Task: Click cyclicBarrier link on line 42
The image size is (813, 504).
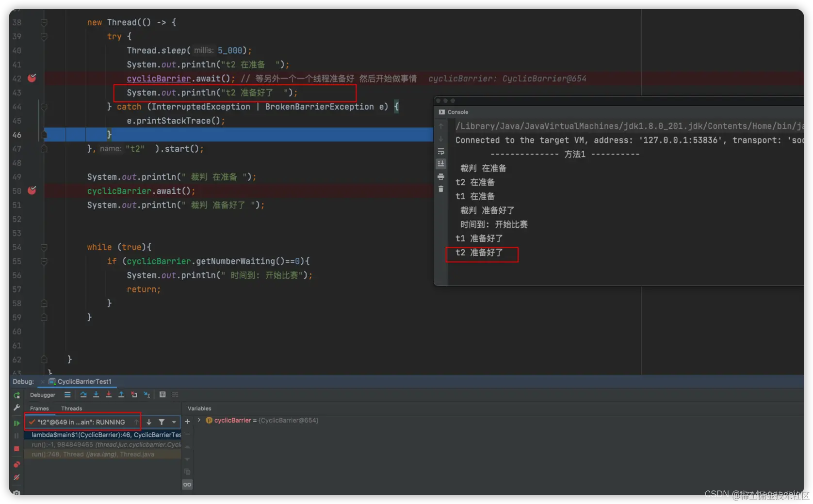Action: [159, 79]
